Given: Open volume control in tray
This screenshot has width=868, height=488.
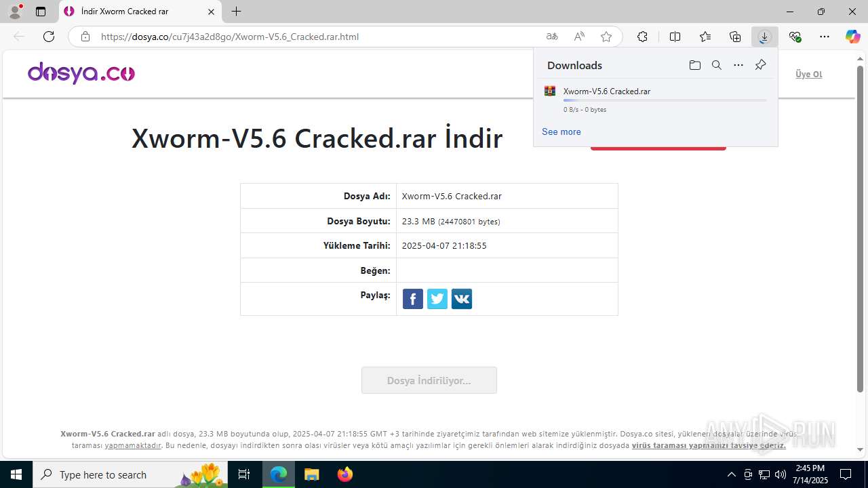Looking at the screenshot, I should (x=781, y=474).
